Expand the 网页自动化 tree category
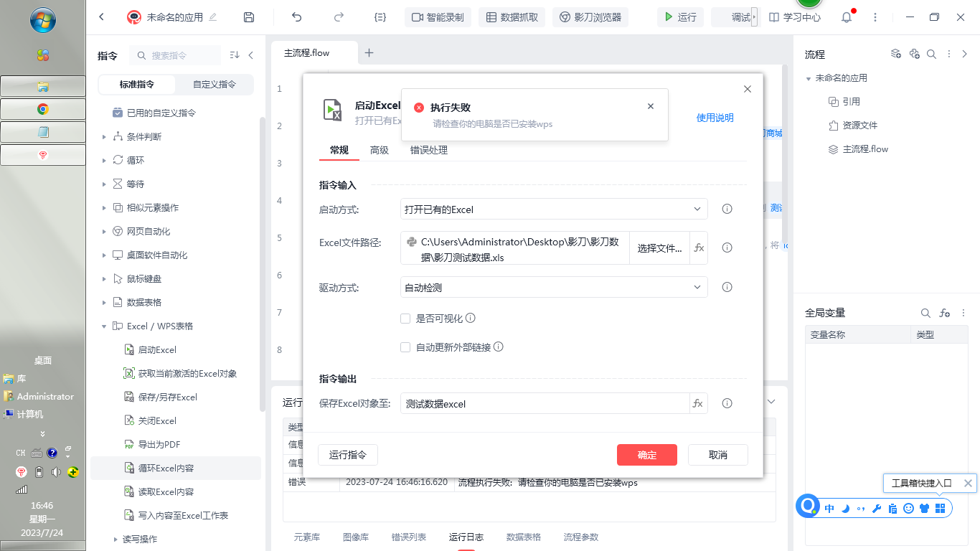Image resolution: width=980 pixels, height=551 pixels. point(105,232)
